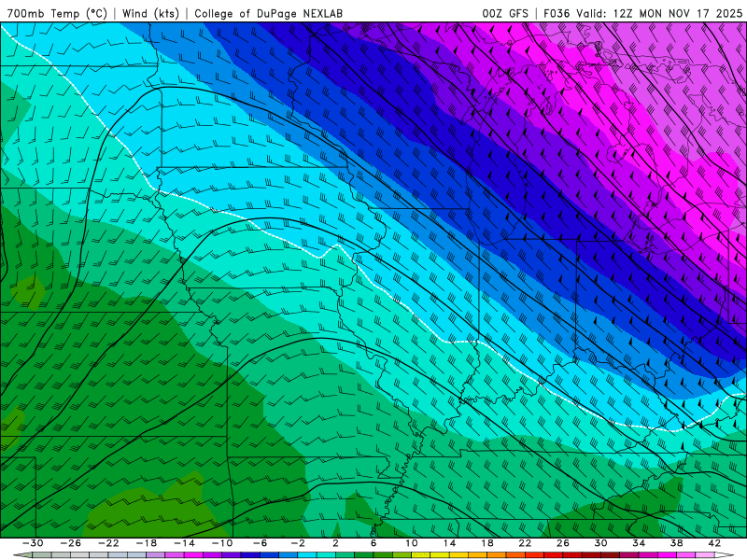Click the dotted yellow swatch on the color bar

[x=420, y=554]
